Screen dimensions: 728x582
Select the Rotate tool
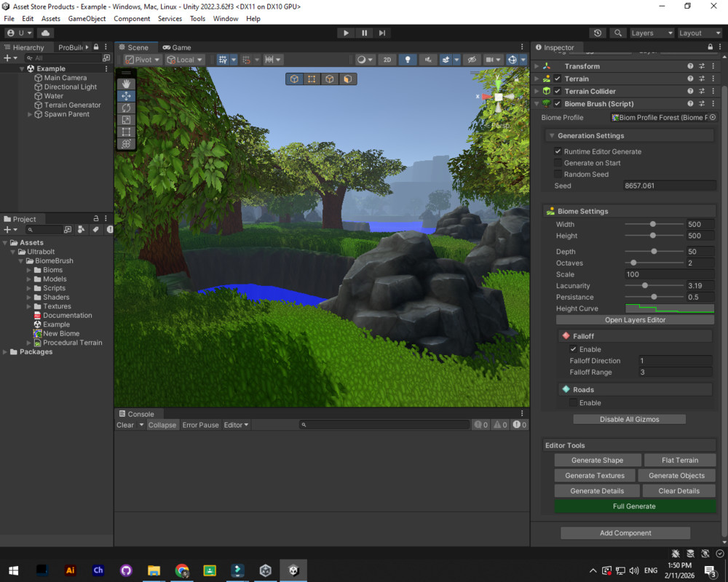pos(126,108)
